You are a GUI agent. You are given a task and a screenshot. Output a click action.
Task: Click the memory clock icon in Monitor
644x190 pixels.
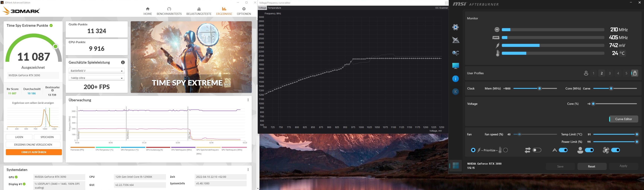pos(496,37)
